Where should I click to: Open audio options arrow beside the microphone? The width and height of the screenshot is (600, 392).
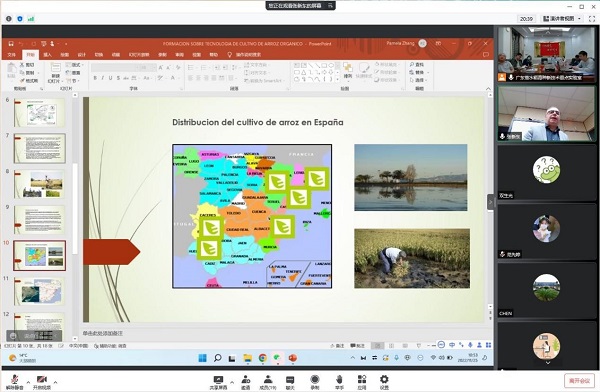pos(28,382)
